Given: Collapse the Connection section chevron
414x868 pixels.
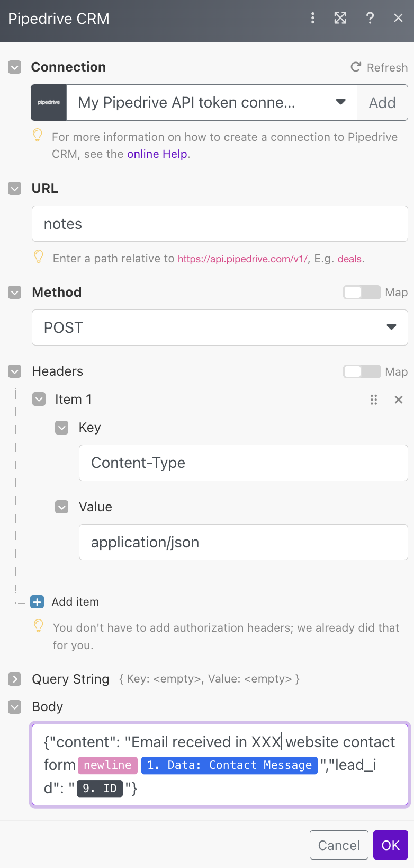Looking at the screenshot, I should click(x=15, y=67).
